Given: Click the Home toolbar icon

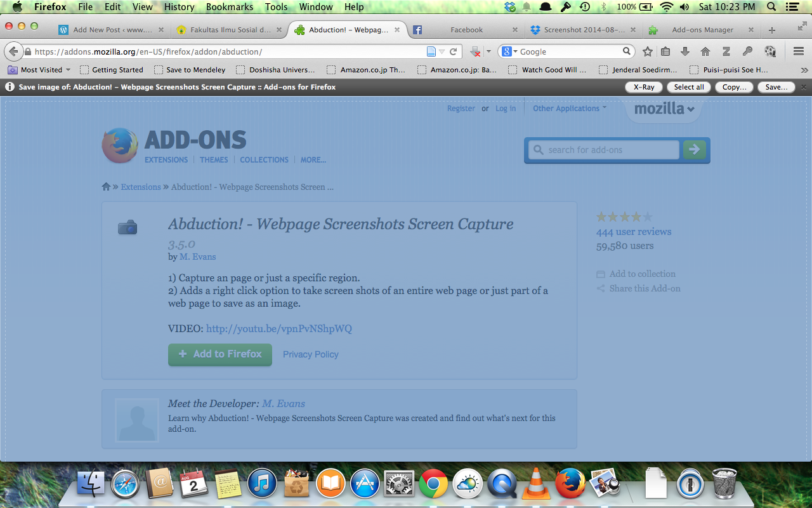Looking at the screenshot, I should (705, 51).
